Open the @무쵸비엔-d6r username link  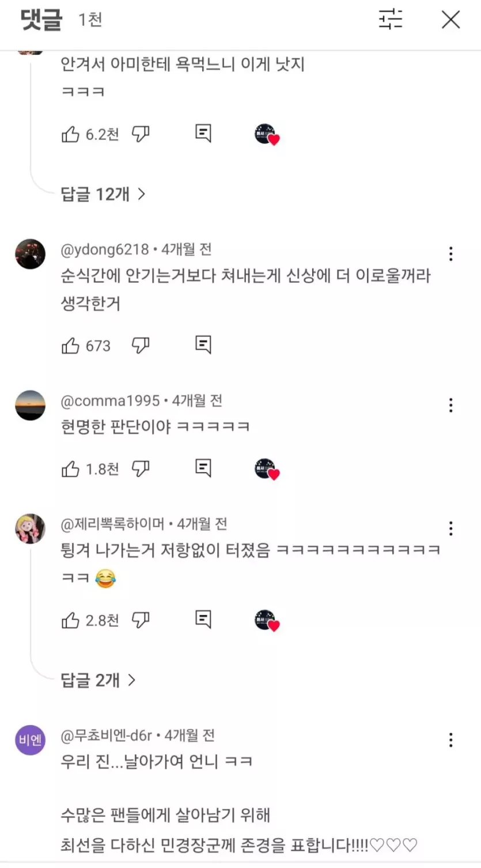(106, 736)
